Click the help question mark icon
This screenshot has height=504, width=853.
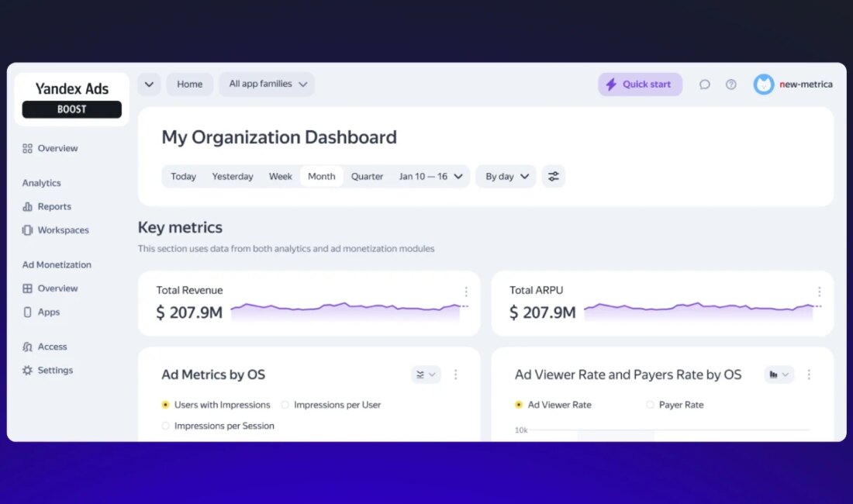click(x=730, y=85)
